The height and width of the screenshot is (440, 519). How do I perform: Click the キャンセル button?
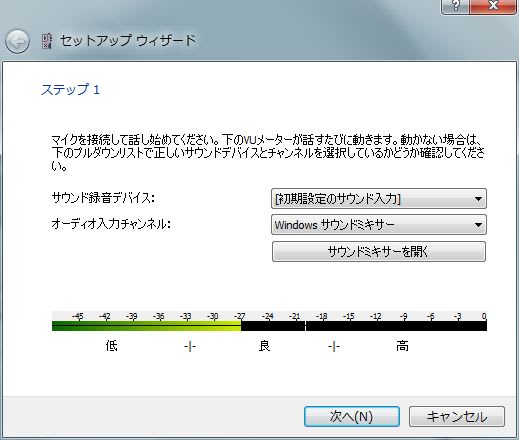click(457, 416)
